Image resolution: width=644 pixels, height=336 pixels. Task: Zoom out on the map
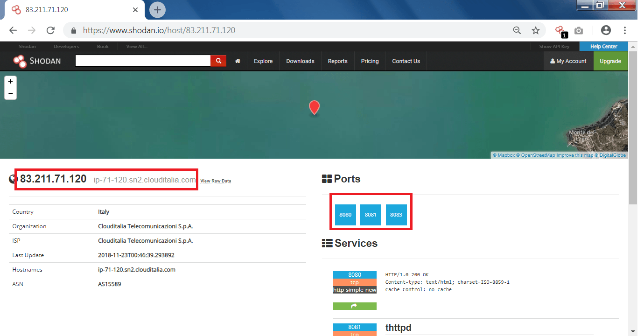pyautogui.click(x=10, y=93)
